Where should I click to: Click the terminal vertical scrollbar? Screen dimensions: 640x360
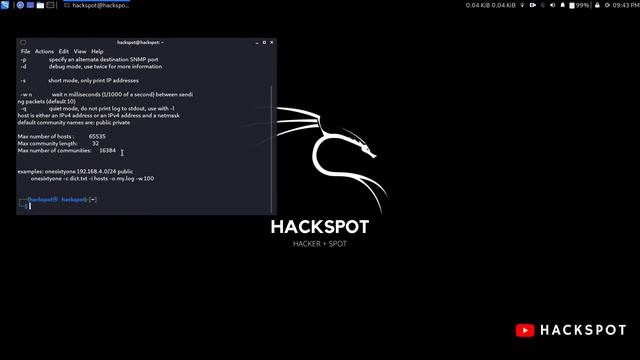tap(271, 149)
